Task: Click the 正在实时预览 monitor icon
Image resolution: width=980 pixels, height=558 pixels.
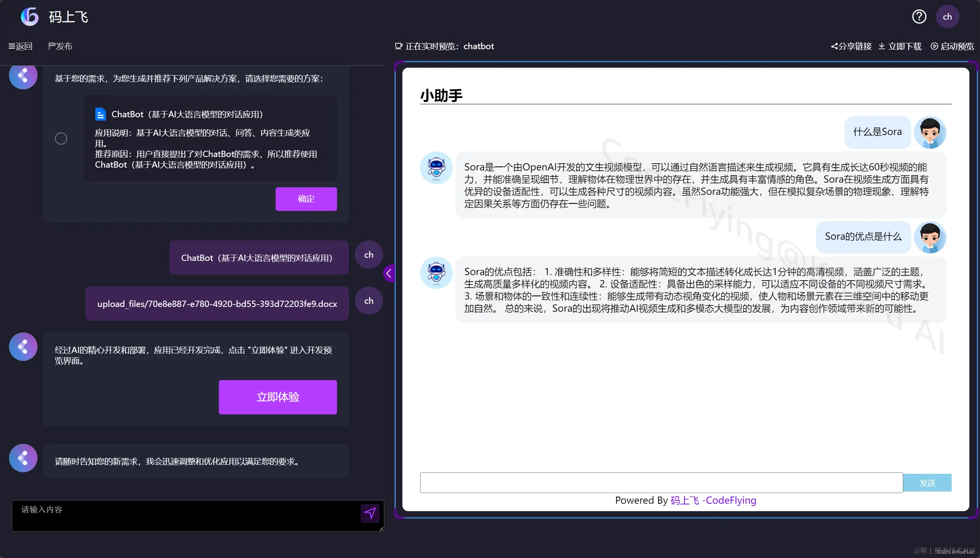Action: [x=398, y=46]
